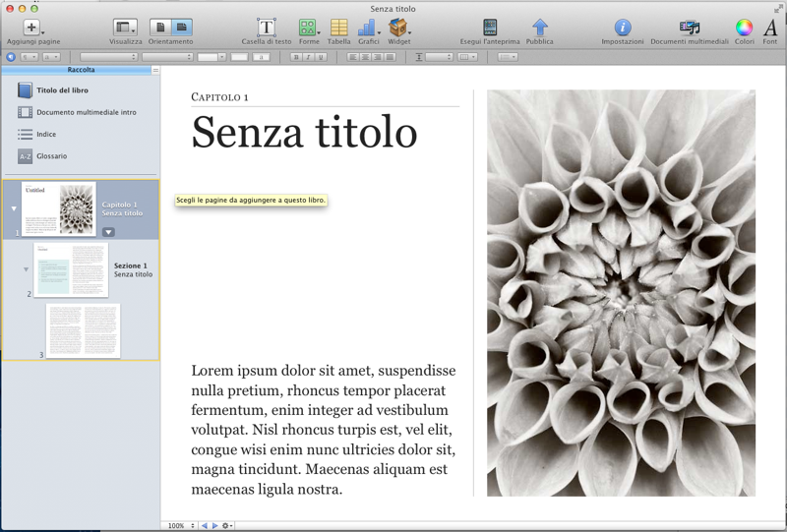The width and height of the screenshot is (787, 532).
Task: Open the paragraph style dropdown
Action: pos(29,57)
